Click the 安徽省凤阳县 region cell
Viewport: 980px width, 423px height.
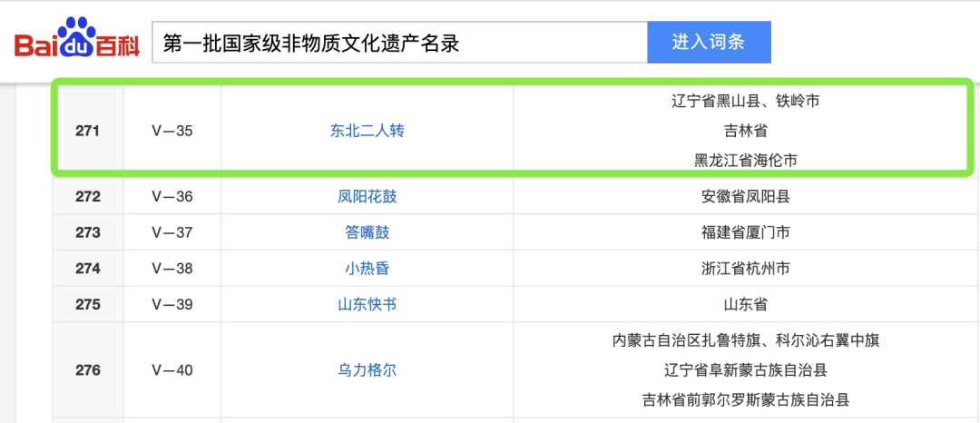click(x=745, y=196)
